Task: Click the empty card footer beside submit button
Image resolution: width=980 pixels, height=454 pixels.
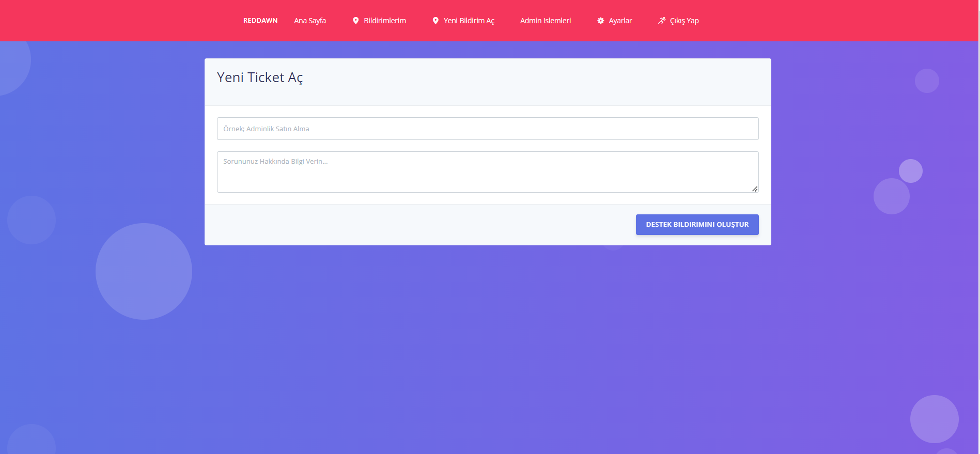Action: click(419, 225)
